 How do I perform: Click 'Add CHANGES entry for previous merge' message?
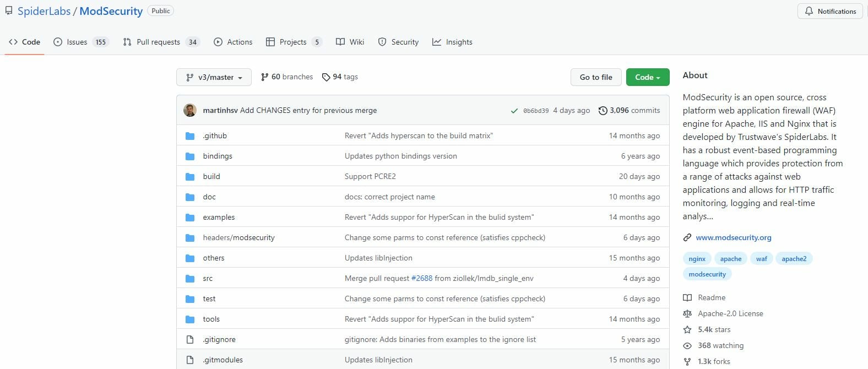point(308,111)
